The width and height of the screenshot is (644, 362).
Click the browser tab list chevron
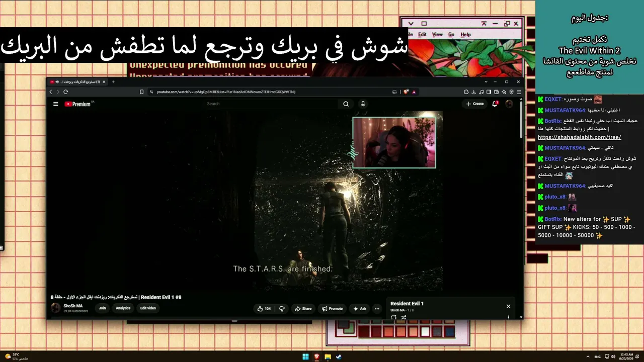(486, 81)
